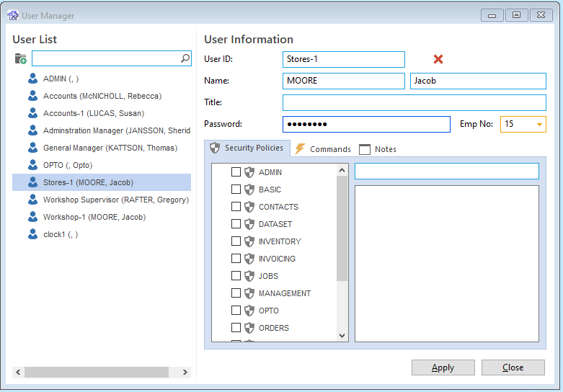Click the red X delete user icon
The image size is (563, 392).
point(438,59)
